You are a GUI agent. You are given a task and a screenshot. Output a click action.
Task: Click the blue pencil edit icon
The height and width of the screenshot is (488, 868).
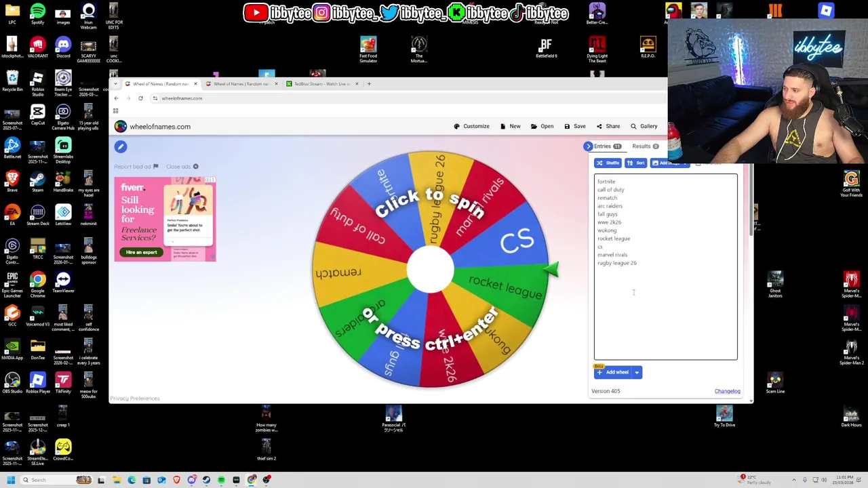click(121, 146)
